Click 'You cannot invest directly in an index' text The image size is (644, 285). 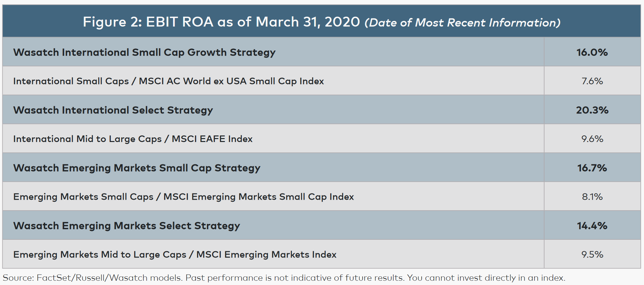point(486,278)
